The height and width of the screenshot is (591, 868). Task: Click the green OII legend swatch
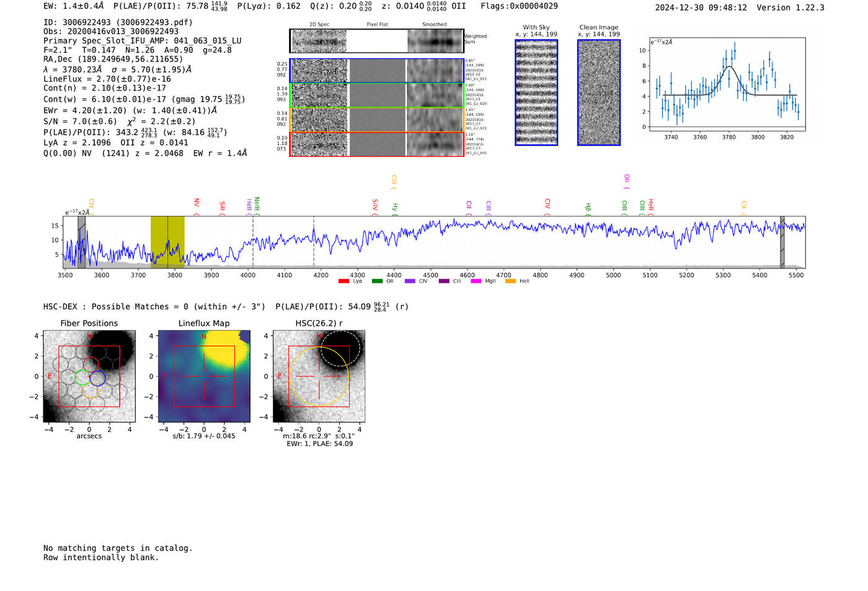377,282
